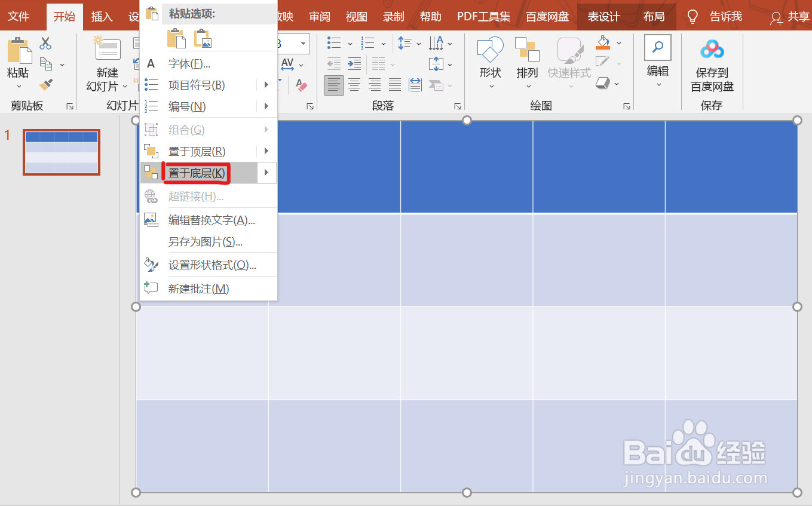Open the 录制 ribbon tab
Screen dimensions: 812x506
tap(394, 17)
